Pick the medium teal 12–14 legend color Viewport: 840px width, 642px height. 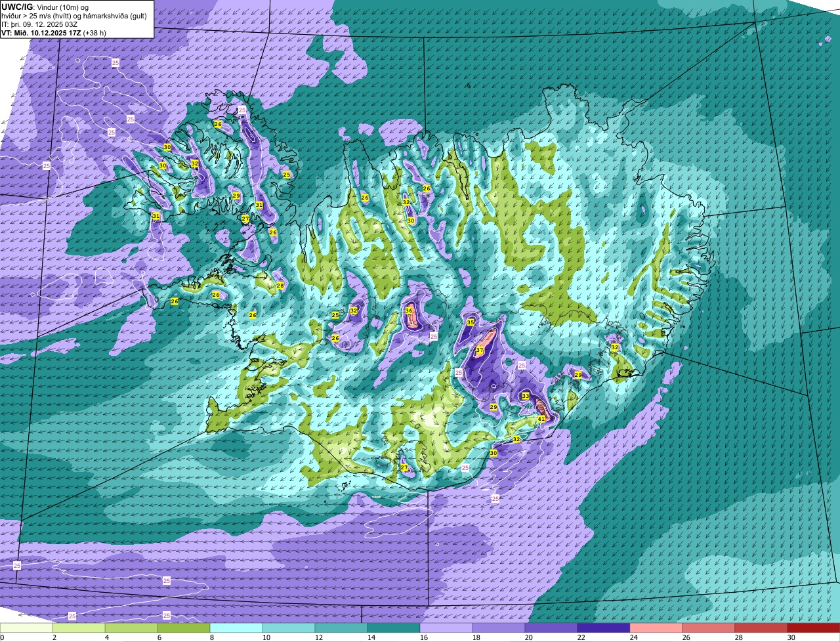pos(341,628)
